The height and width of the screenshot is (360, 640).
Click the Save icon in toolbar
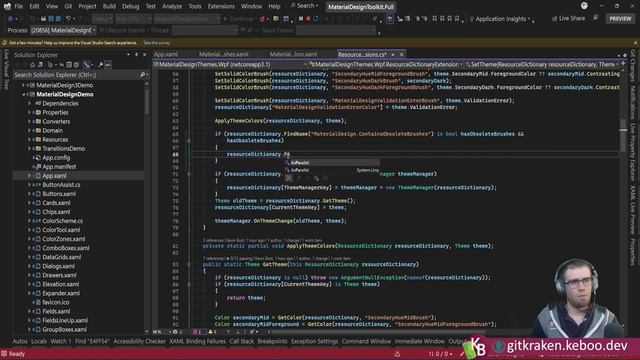click(x=51, y=19)
